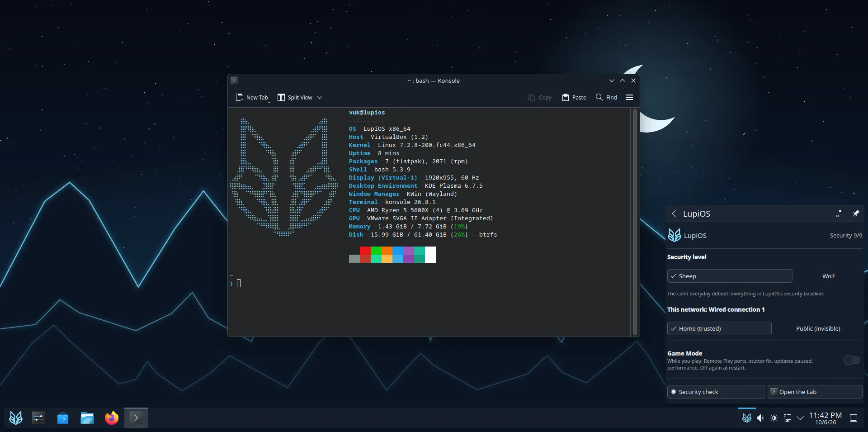Open the Konsole hamburger menu
Screen dimensions: 868x432
(x=629, y=97)
